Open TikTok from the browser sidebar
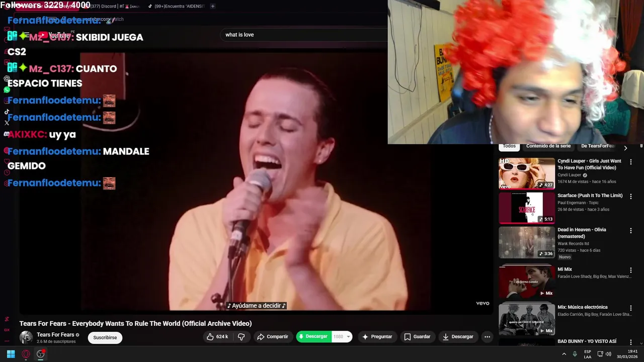Image resolution: width=644 pixels, height=362 pixels. (x=7, y=112)
